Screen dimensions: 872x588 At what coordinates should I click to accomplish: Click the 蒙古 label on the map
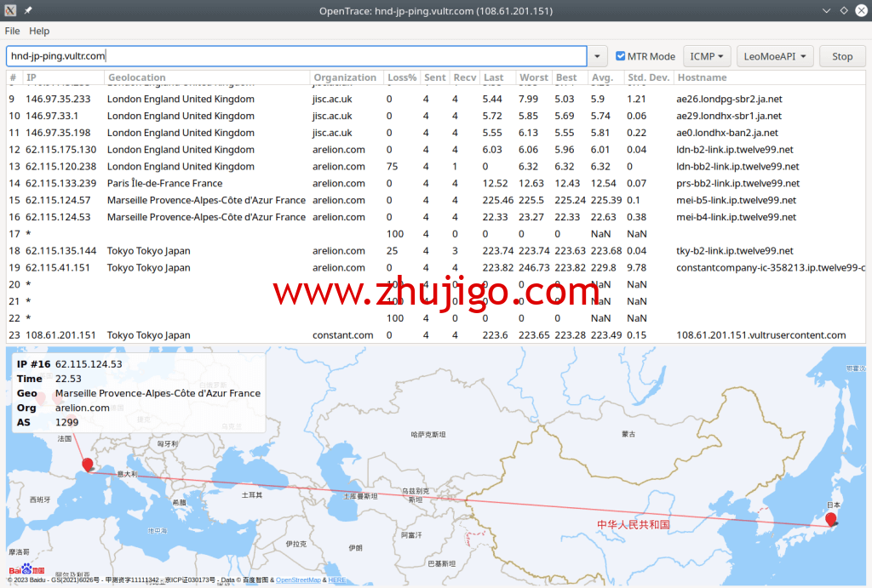pos(628,434)
